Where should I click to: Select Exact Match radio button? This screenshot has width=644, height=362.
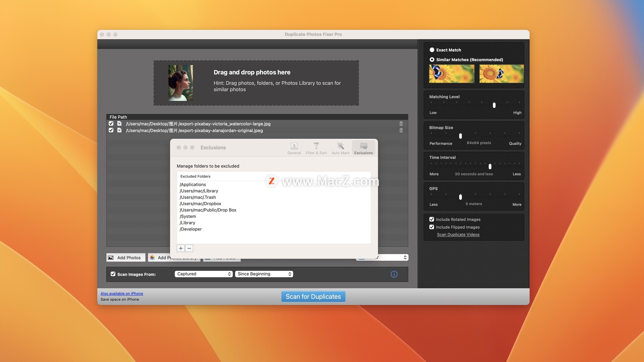(432, 50)
